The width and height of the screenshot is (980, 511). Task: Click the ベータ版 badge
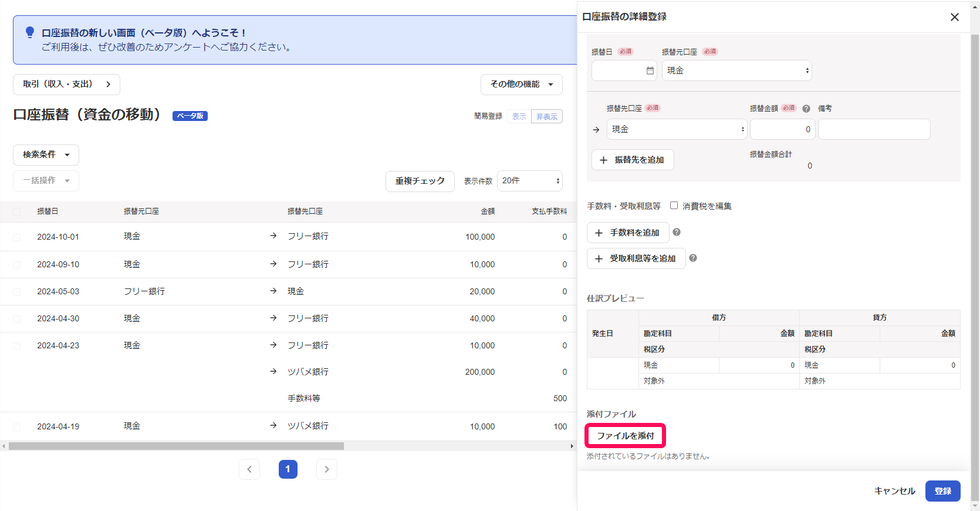pyautogui.click(x=190, y=116)
